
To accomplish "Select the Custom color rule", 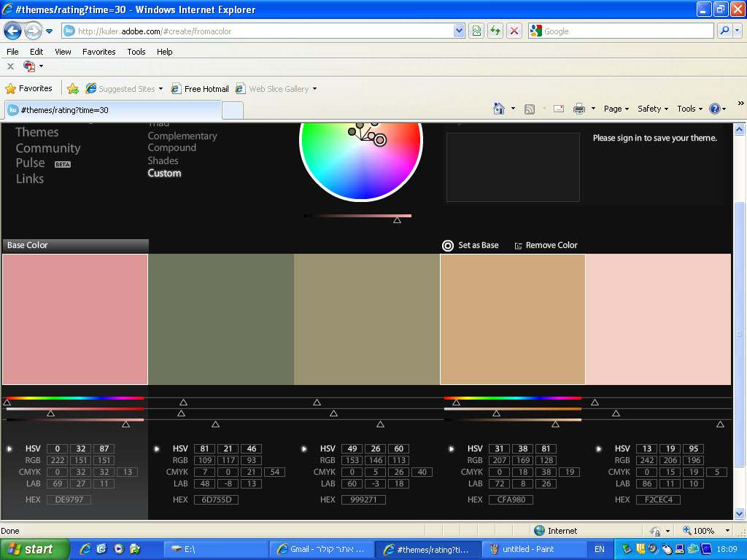I will (x=164, y=173).
